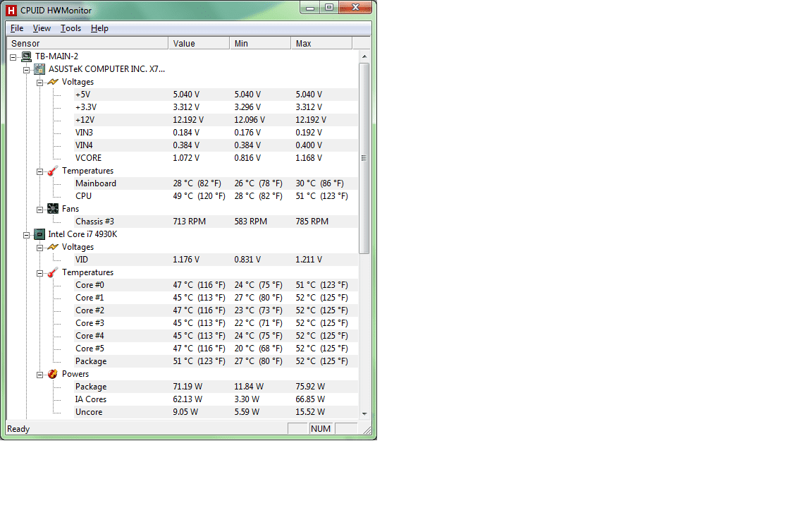Image resolution: width=812 pixels, height=508 pixels.
Task: Click the scrollbar up arrow
Action: (x=364, y=56)
